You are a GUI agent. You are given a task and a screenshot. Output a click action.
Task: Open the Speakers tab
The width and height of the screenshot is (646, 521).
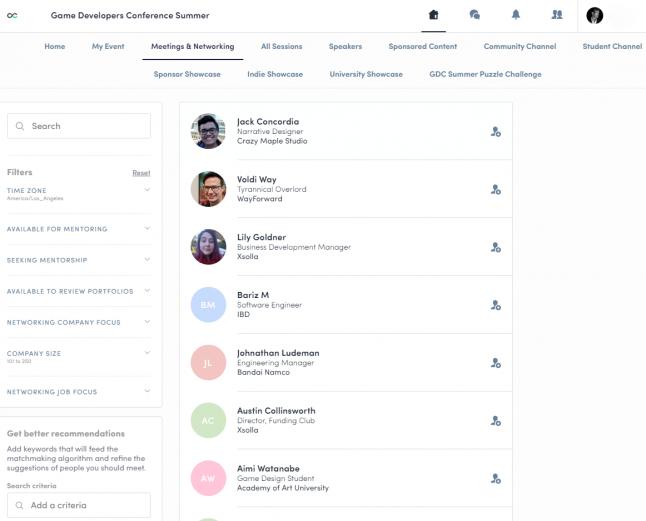tap(345, 47)
